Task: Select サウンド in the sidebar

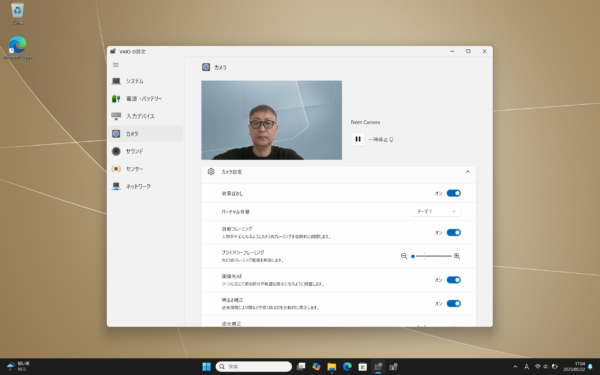Action: coord(145,152)
